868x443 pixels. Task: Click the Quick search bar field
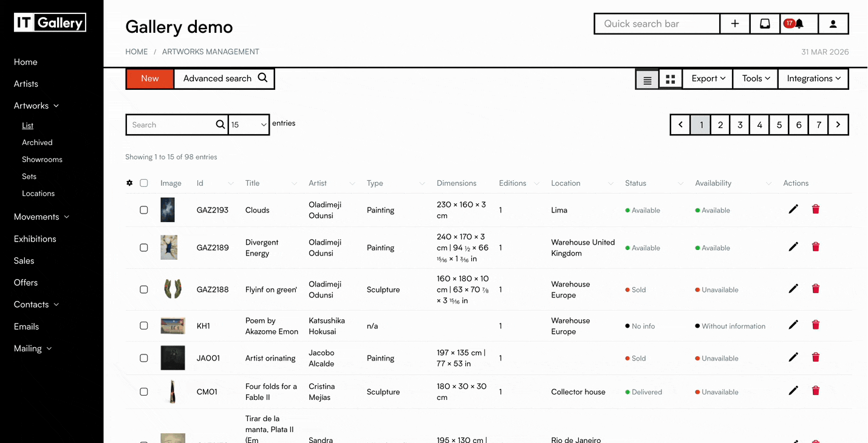pos(657,24)
